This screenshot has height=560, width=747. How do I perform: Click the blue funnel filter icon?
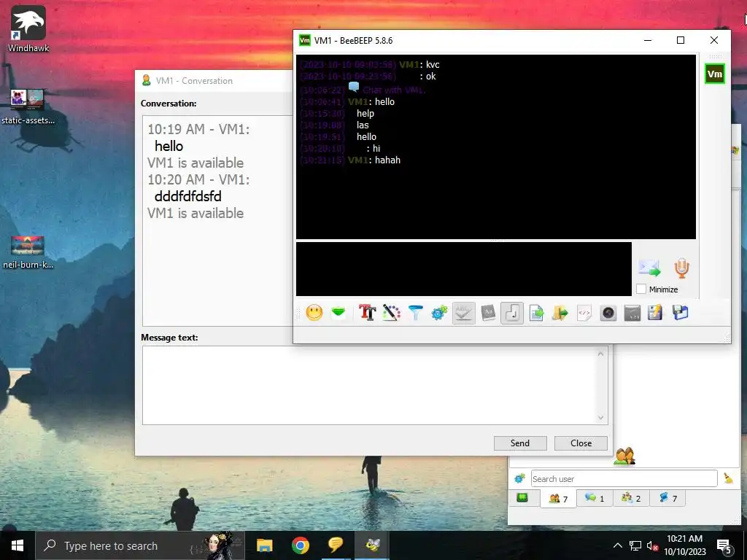415,313
